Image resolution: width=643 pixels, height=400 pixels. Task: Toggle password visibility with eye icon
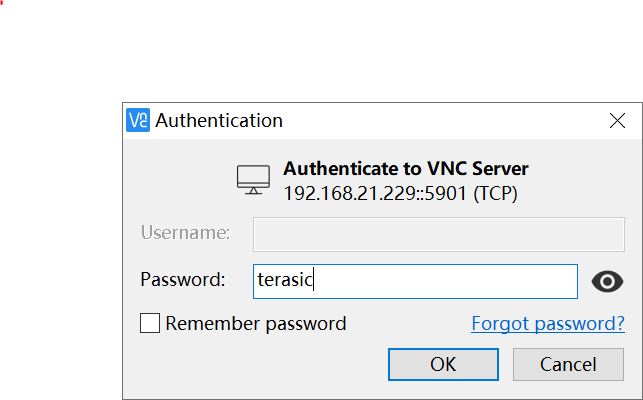pyautogui.click(x=607, y=282)
